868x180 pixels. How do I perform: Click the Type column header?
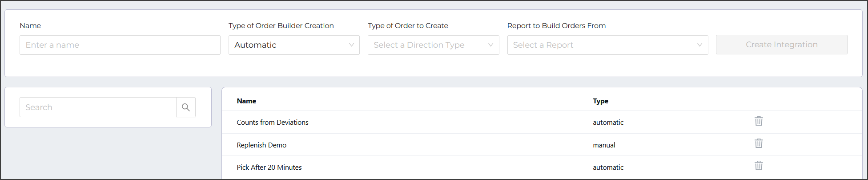click(600, 101)
